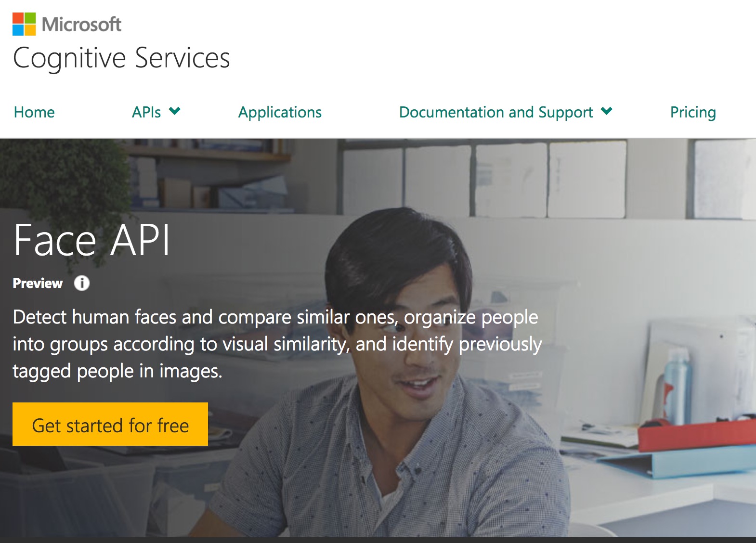Select the Documentation and Support text
The width and height of the screenshot is (756, 543).
point(495,112)
